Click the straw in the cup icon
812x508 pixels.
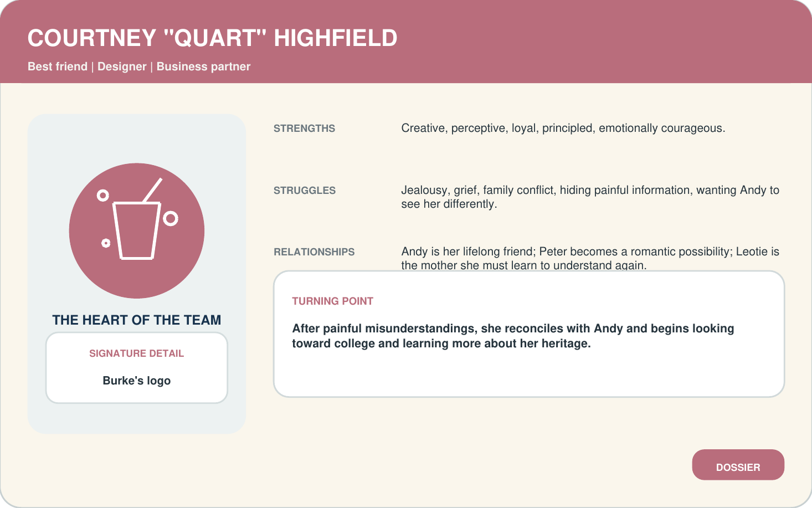tap(152, 190)
